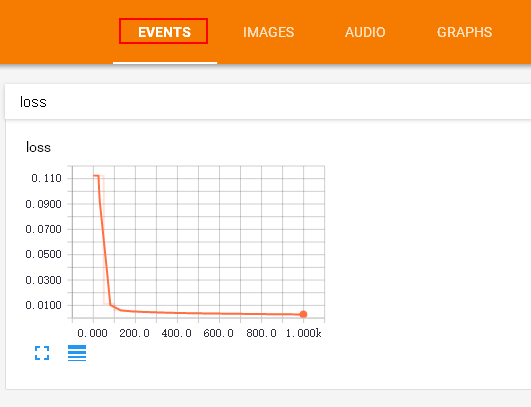The height and width of the screenshot is (407, 531).
Task: Click the 0.0500 y-axis tick label
Action: pyautogui.click(x=44, y=254)
